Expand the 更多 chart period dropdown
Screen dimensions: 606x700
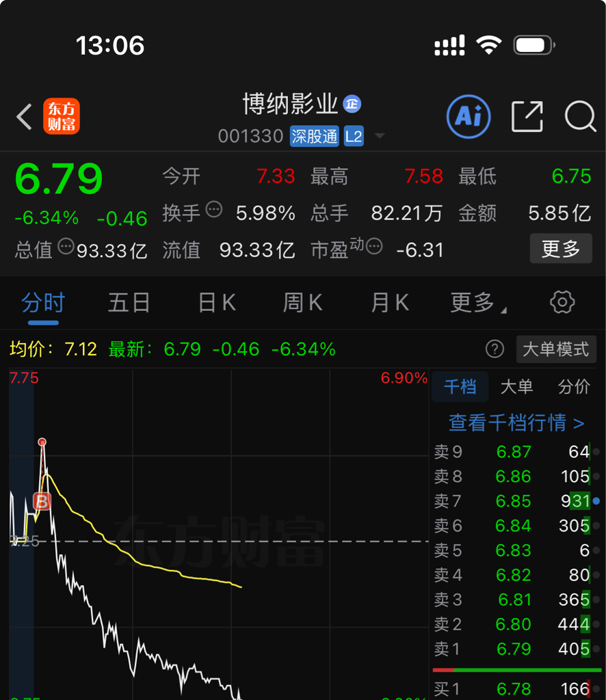tap(478, 303)
